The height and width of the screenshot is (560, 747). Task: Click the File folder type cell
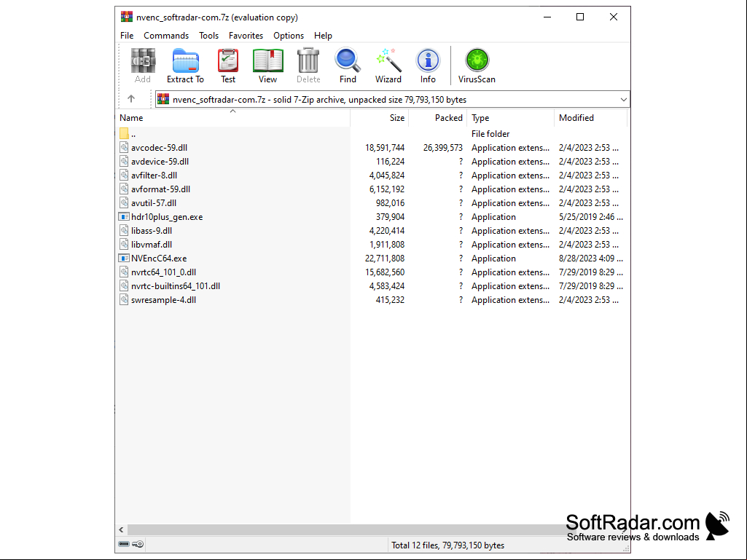coord(490,134)
